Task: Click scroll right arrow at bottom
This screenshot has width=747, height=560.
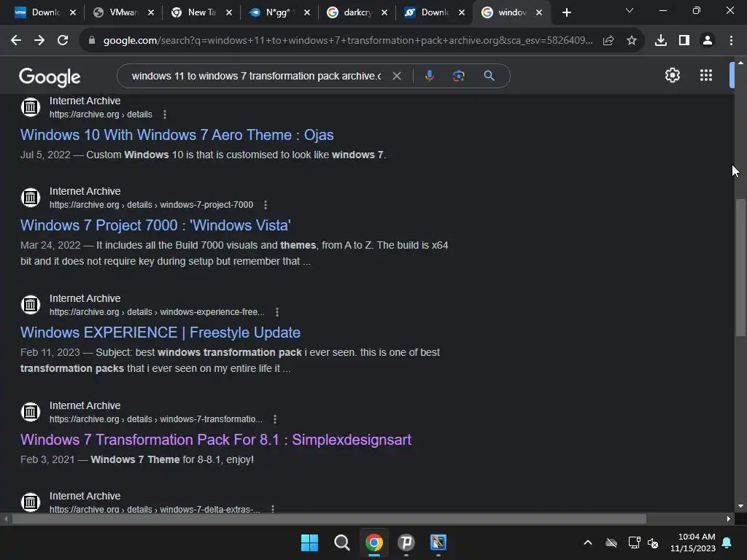Action: click(729, 518)
